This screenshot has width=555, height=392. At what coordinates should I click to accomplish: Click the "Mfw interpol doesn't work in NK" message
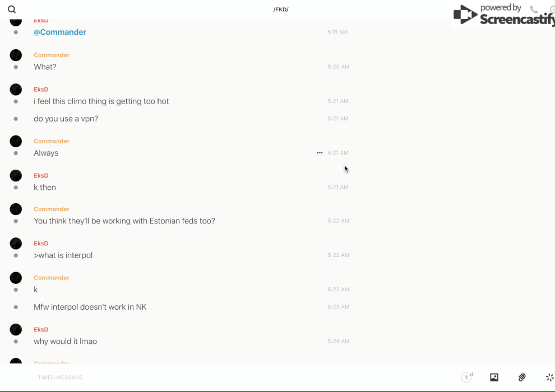90,307
